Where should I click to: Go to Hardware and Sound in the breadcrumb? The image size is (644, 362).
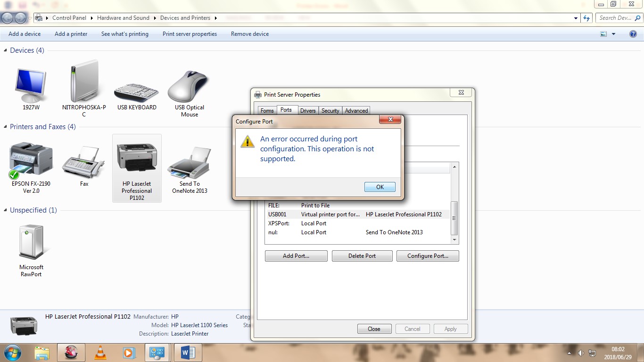tap(123, 18)
